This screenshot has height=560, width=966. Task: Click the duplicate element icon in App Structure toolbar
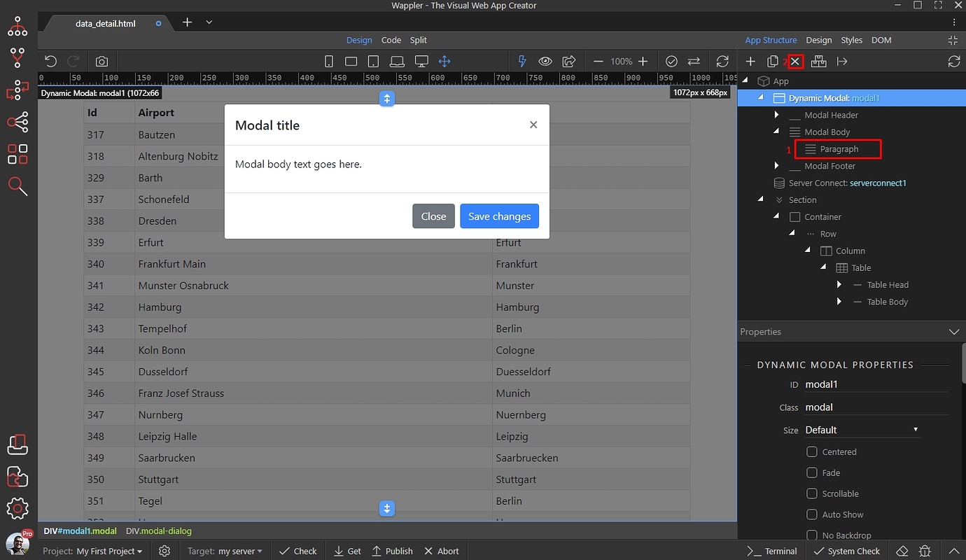[x=771, y=61]
